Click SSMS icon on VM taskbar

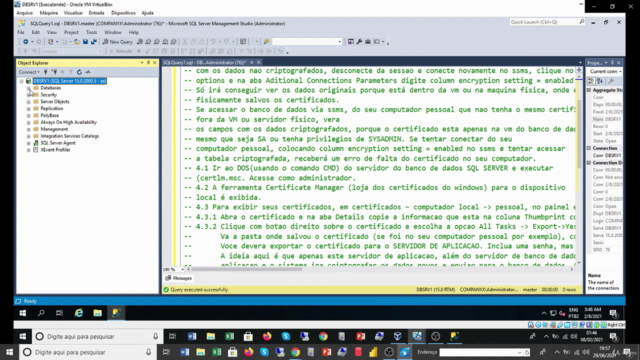tap(116, 313)
